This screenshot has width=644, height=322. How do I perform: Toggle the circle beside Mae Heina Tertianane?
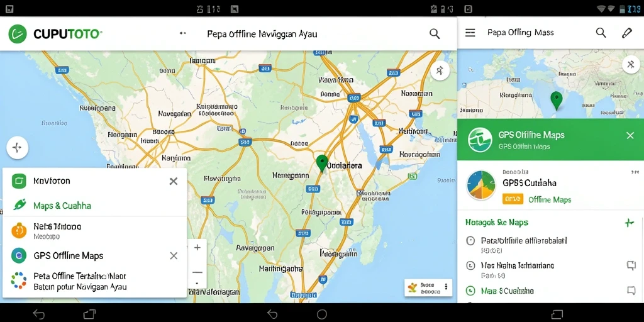(x=470, y=266)
